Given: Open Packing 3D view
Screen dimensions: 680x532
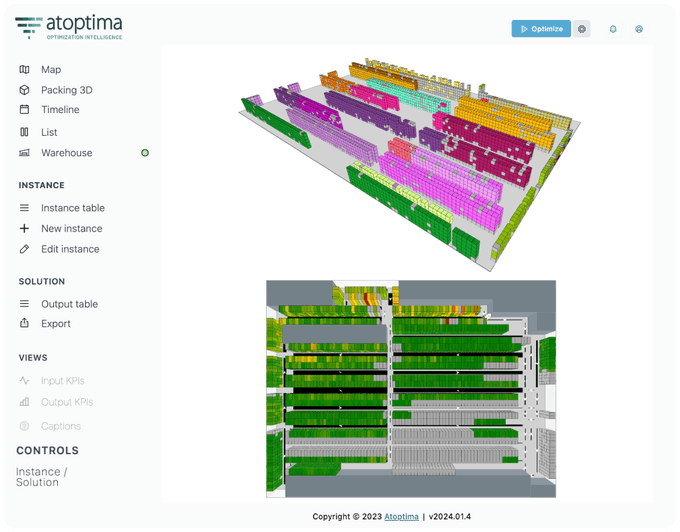Looking at the screenshot, I should (x=66, y=90).
